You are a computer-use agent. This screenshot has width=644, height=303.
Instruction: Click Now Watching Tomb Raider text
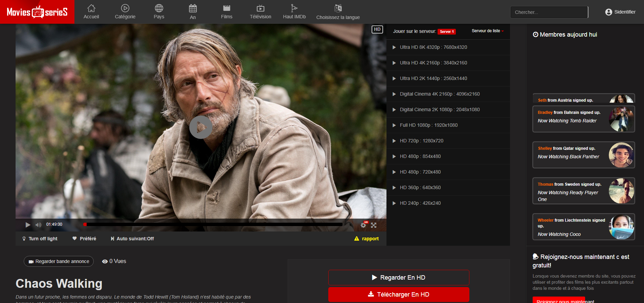(x=567, y=121)
